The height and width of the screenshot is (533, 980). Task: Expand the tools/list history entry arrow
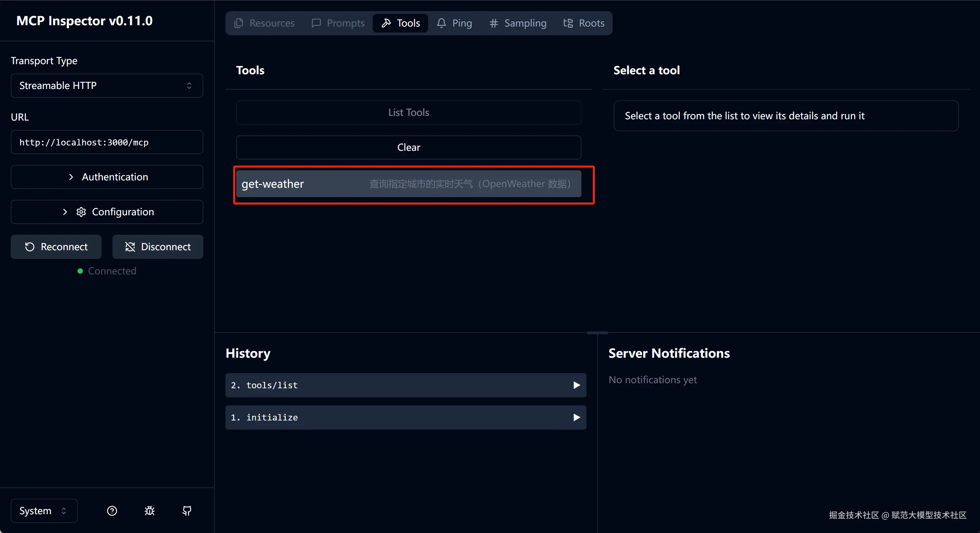(x=576, y=385)
